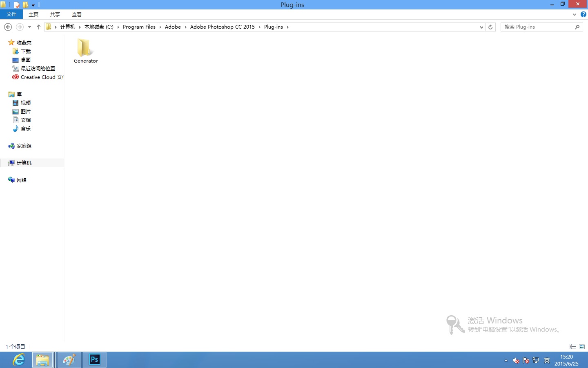Click the Forward navigation arrow

point(19,27)
